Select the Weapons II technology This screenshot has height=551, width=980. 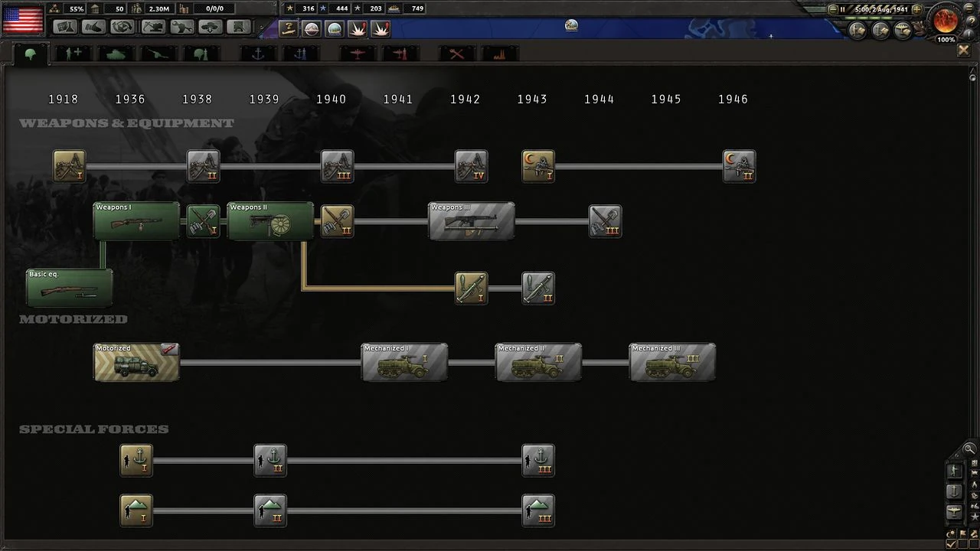click(x=270, y=221)
